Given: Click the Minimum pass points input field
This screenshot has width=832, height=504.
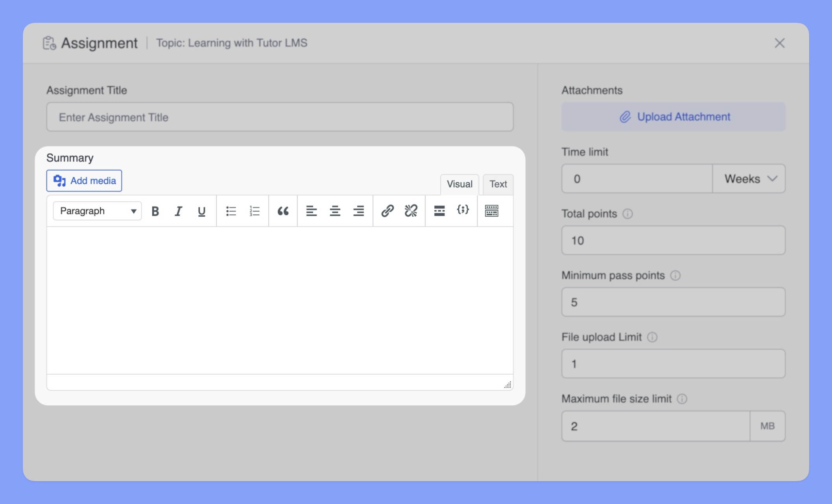Looking at the screenshot, I should point(673,302).
